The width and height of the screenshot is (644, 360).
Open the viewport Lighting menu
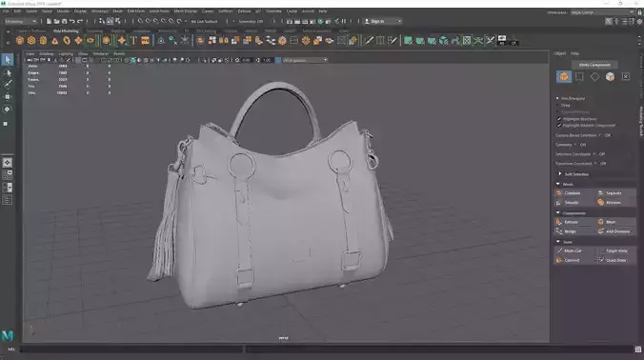click(66, 53)
